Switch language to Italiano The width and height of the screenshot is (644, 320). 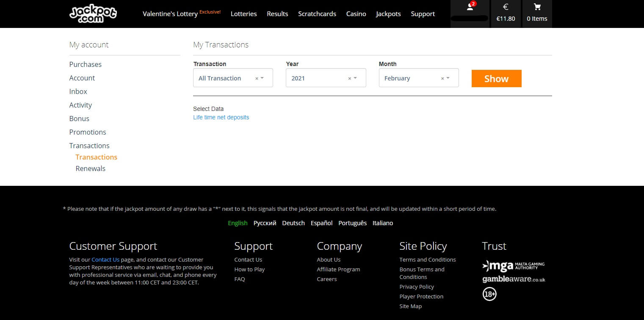(x=383, y=223)
